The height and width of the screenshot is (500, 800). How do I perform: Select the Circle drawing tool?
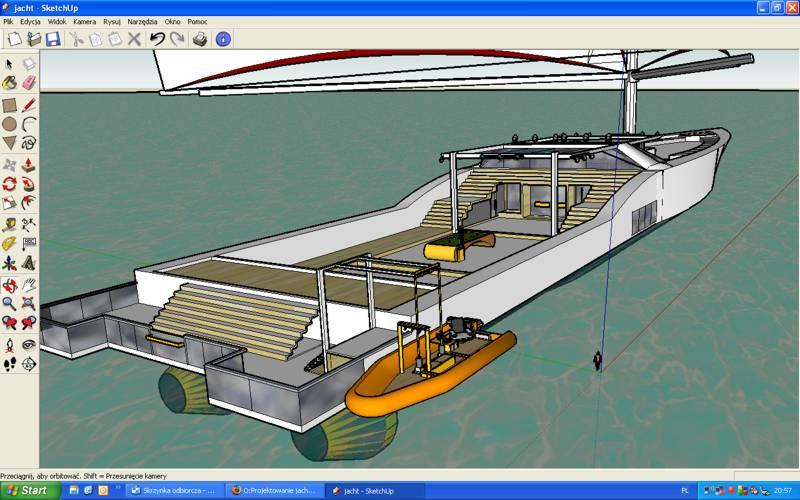(9, 124)
